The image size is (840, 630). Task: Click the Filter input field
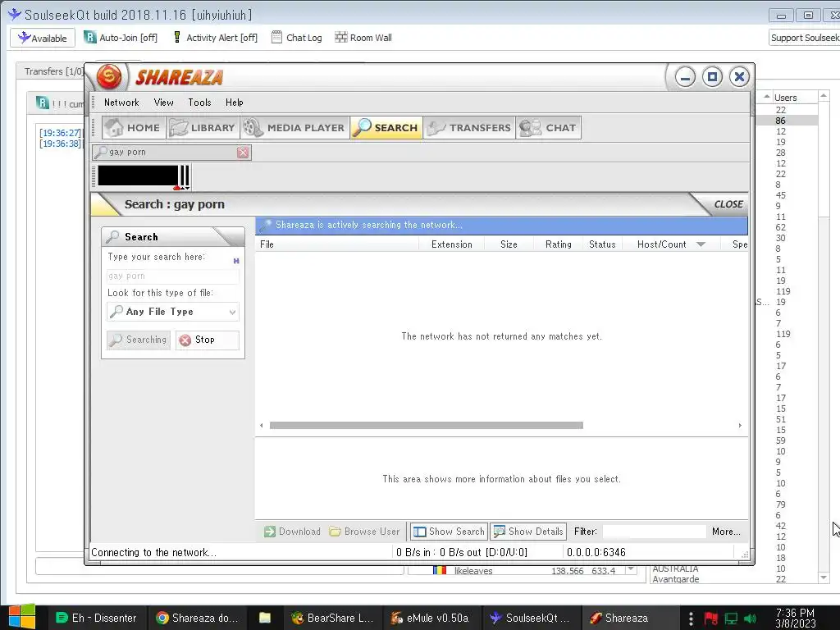coord(654,532)
